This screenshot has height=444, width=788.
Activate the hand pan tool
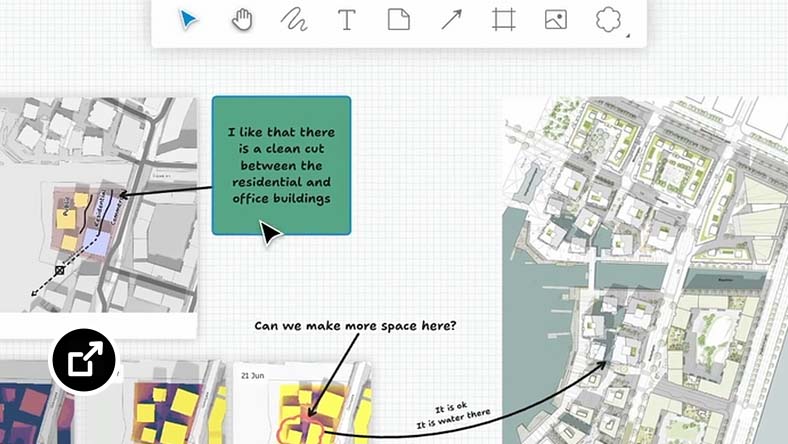pos(241,20)
